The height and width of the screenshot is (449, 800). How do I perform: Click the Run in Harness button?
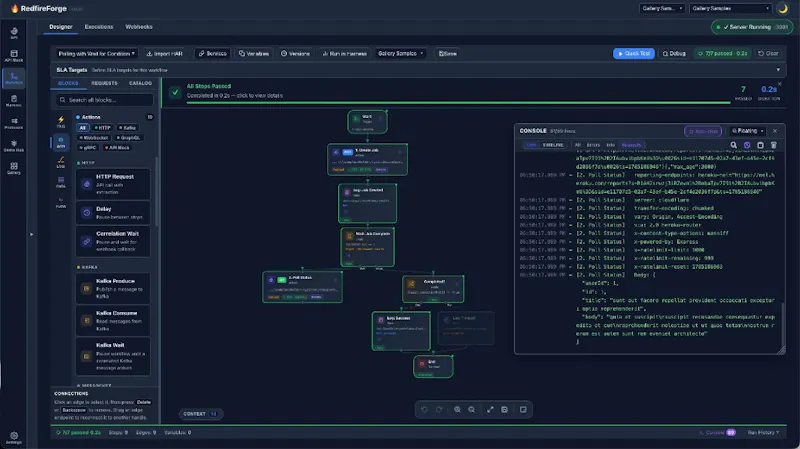click(x=345, y=54)
